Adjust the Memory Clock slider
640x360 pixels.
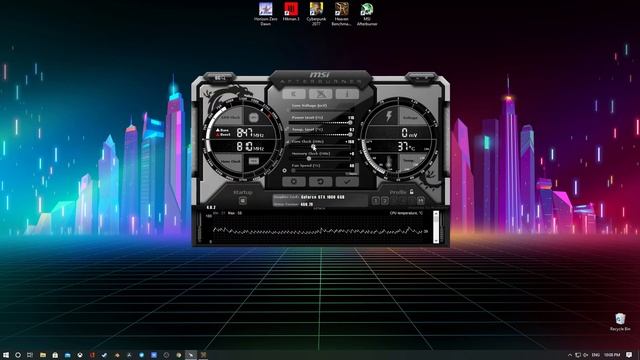pos(320,158)
